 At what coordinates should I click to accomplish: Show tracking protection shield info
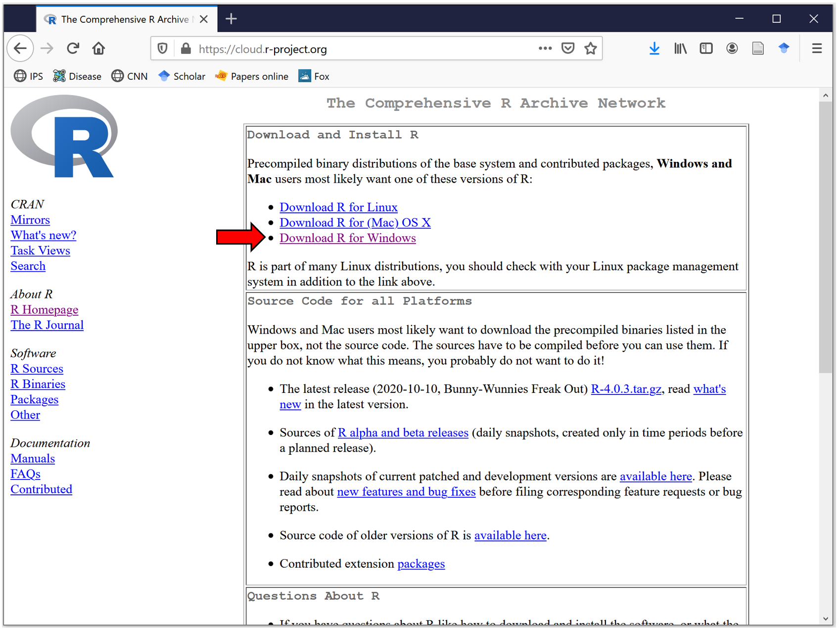(x=163, y=48)
